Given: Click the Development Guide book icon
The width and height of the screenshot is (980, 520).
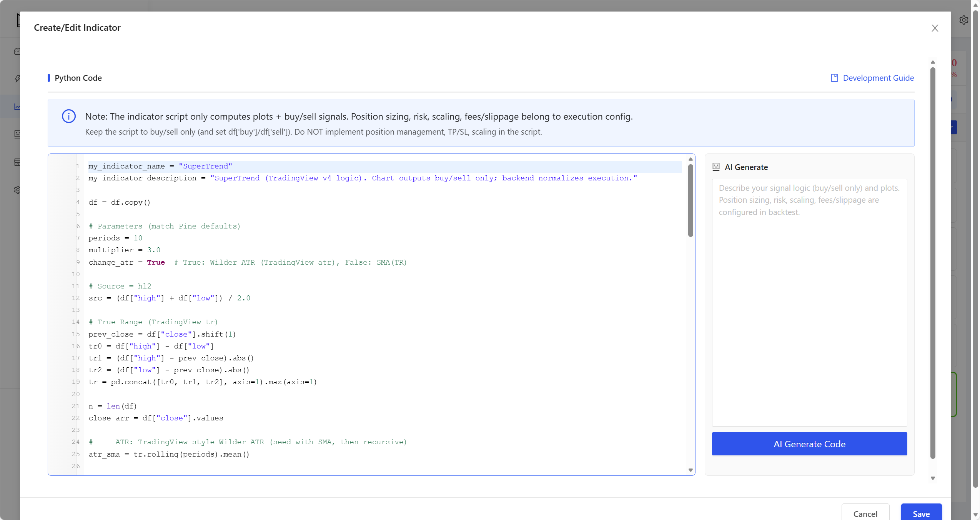Looking at the screenshot, I should click(834, 78).
